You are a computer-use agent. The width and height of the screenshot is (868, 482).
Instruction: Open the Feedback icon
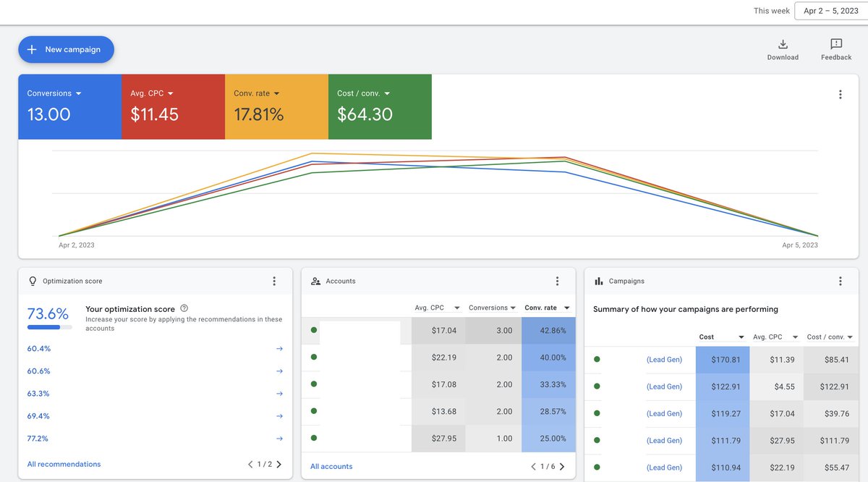[836, 44]
